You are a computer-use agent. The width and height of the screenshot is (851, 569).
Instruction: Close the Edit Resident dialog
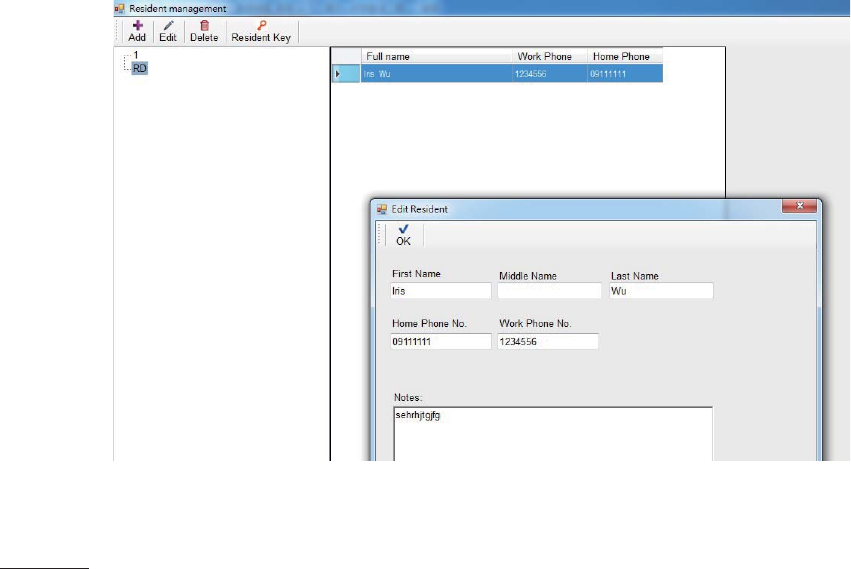tap(799, 206)
